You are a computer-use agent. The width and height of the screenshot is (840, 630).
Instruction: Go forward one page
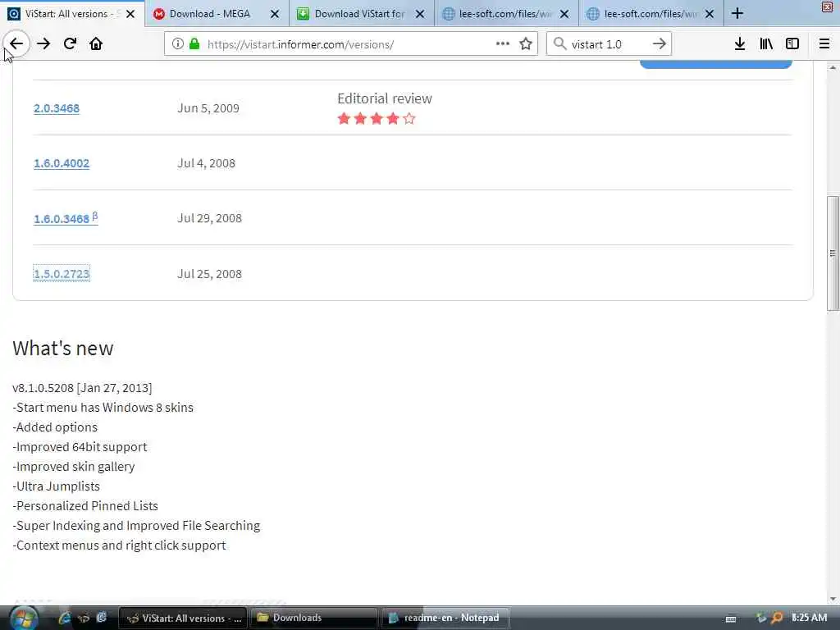click(43, 44)
